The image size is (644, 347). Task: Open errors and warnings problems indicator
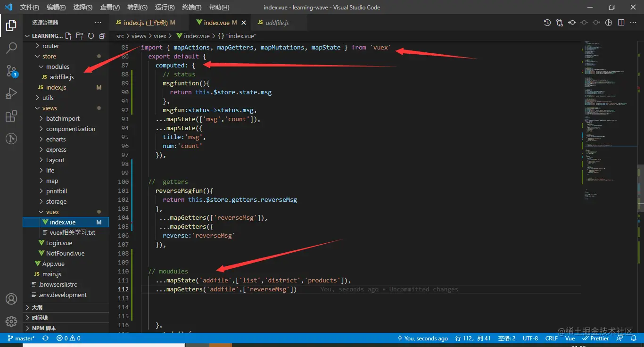tap(68, 338)
